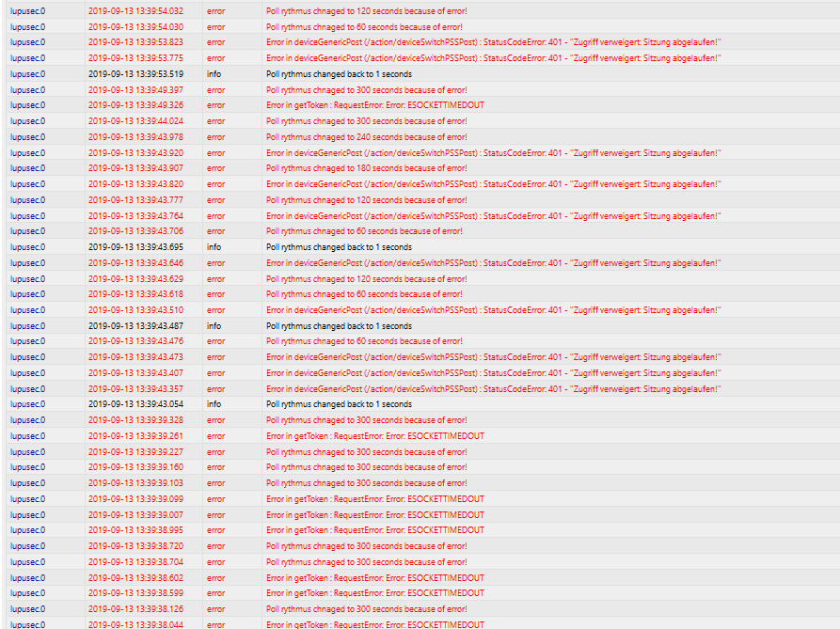Select timestamp 2019-09-13 13:39:39.099
The image size is (840, 629).
pos(135,499)
